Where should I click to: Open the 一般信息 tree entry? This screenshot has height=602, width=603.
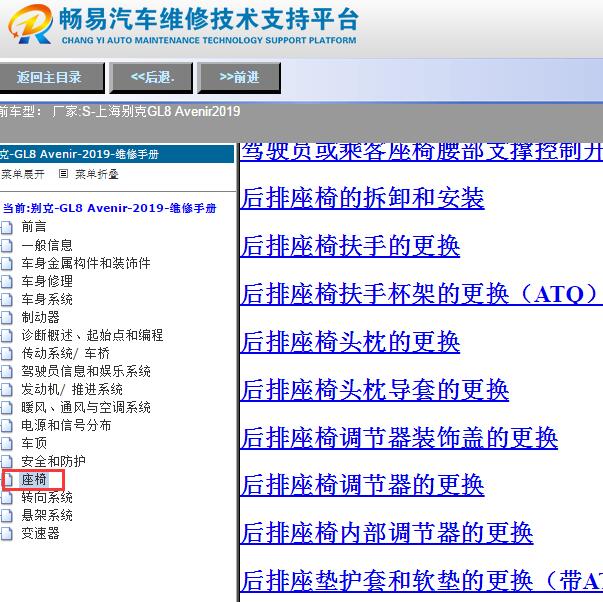click(x=47, y=245)
